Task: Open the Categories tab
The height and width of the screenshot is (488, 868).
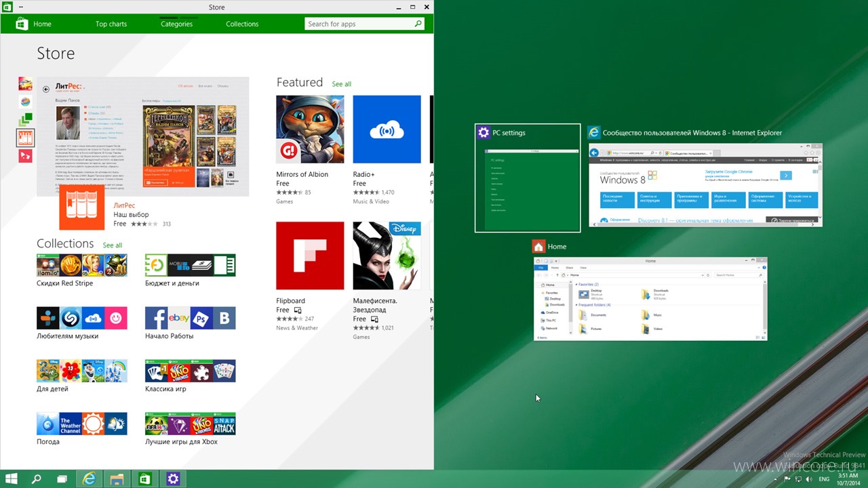Action: point(176,24)
